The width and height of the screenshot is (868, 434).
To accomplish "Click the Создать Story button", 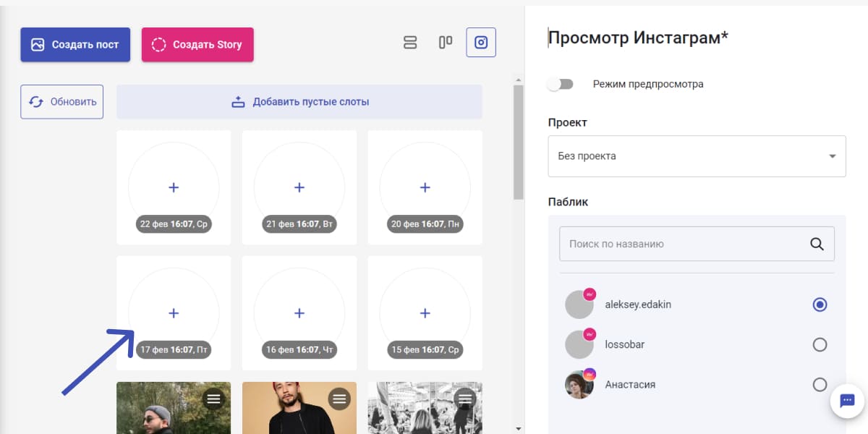I will click(197, 45).
